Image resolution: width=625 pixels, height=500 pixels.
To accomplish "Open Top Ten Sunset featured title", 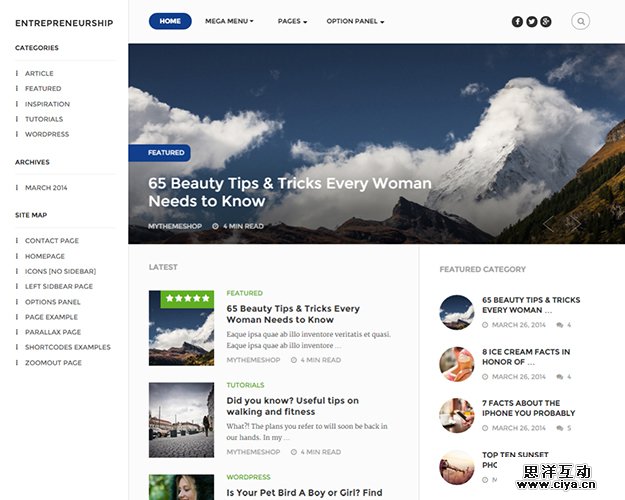I will tap(515, 460).
